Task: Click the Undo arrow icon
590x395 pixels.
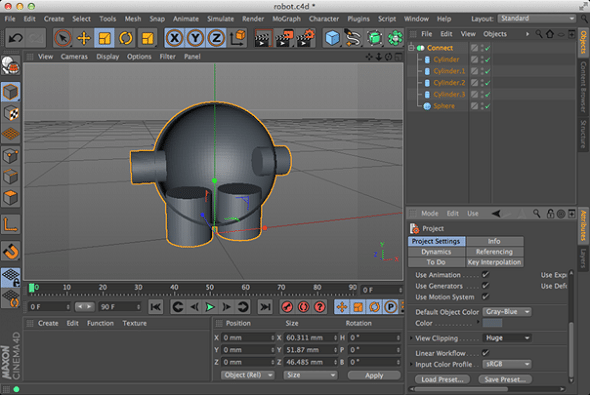Action: (15, 38)
